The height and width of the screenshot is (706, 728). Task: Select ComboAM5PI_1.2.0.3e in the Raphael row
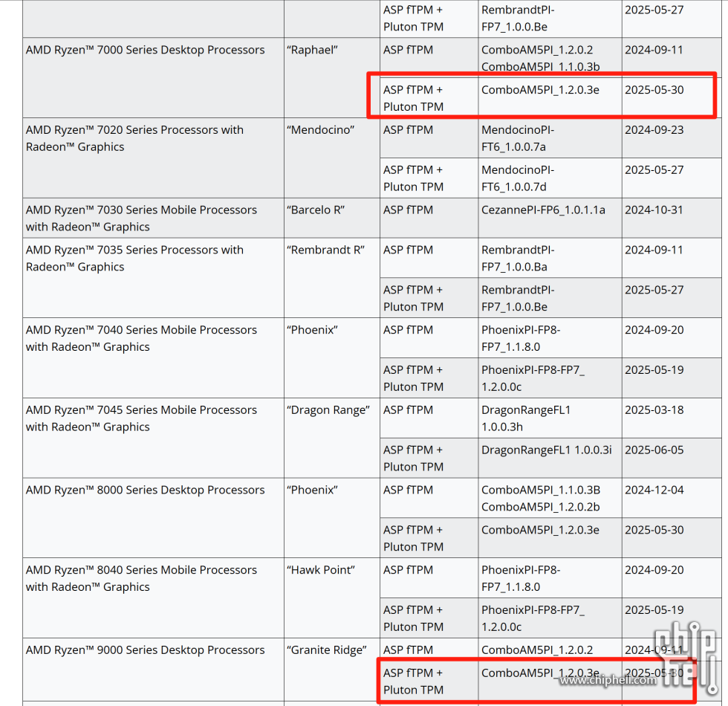click(x=550, y=97)
